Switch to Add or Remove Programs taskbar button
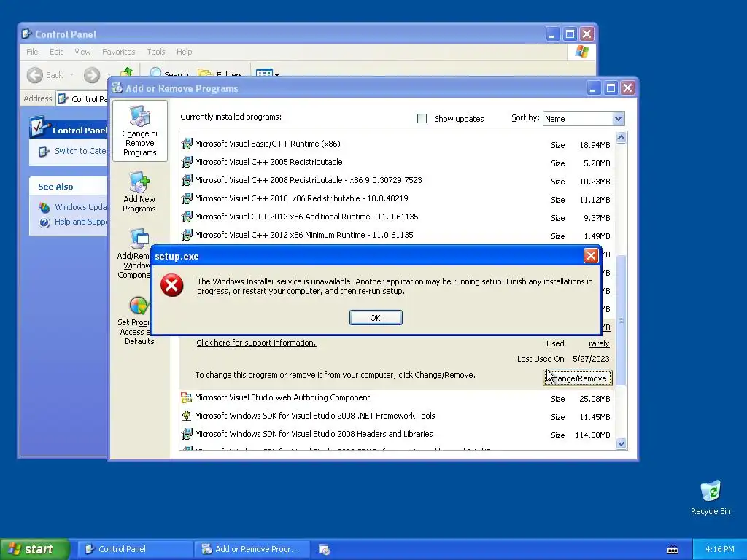The width and height of the screenshot is (747, 560). [252, 549]
